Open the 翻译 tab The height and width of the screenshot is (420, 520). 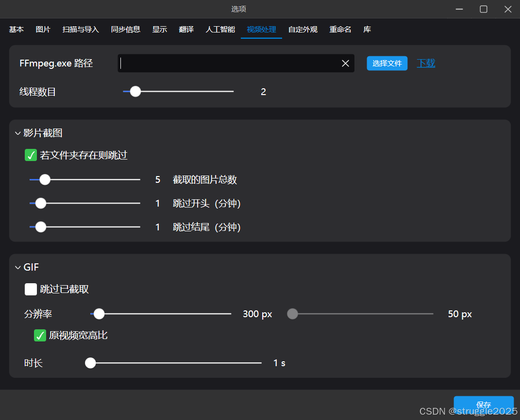tap(186, 30)
